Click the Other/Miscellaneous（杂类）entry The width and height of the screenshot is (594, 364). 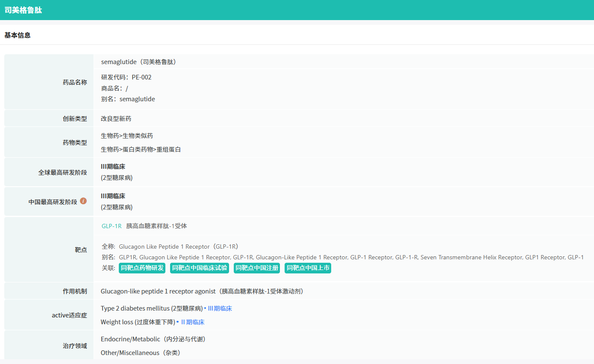141,353
